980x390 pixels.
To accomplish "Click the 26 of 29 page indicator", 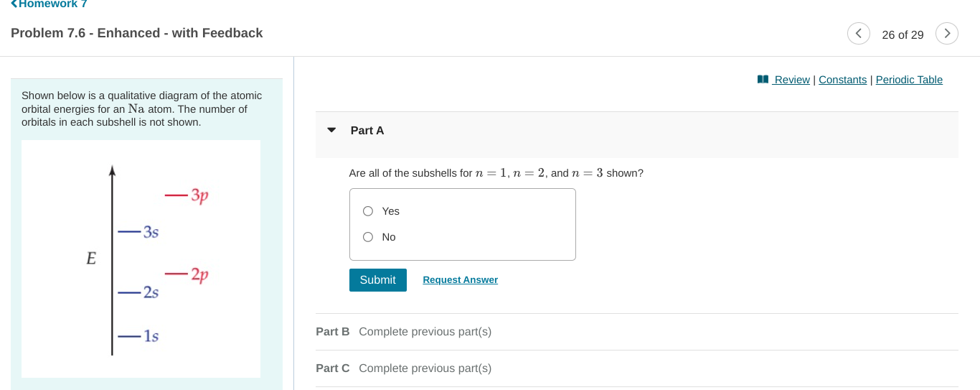I will click(x=903, y=34).
